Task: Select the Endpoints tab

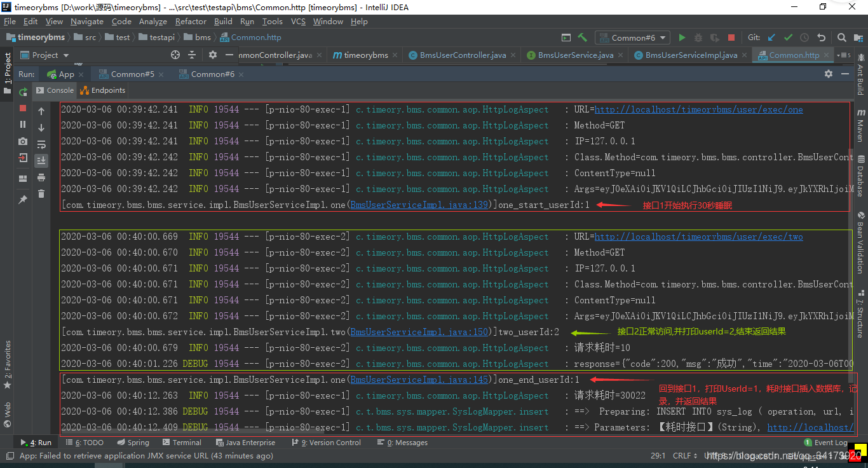Action: (x=102, y=90)
